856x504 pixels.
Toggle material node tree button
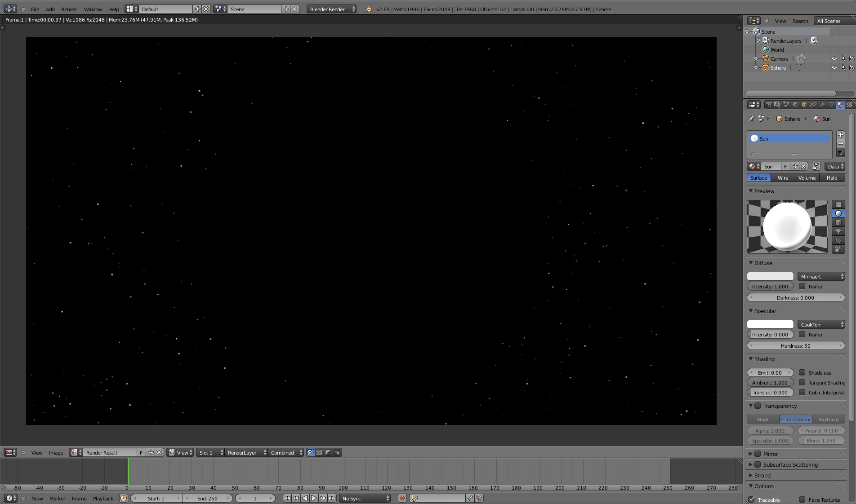[x=816, y=166]
